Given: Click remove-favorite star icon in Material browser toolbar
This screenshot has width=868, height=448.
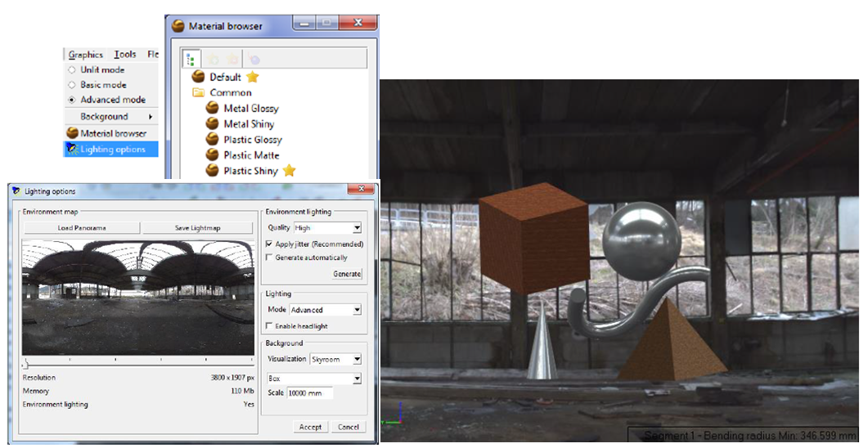Looking at the screenshot, I should 232,59.
